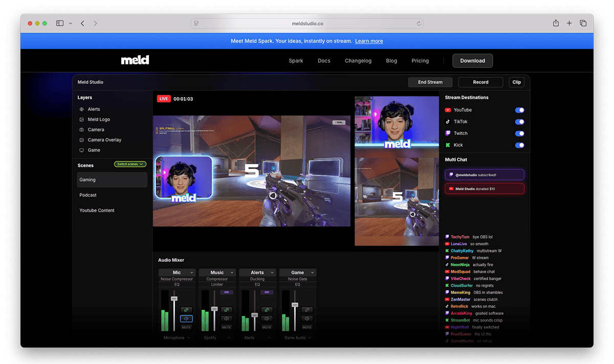Click the link icon on the Music channel

(226, 310)
